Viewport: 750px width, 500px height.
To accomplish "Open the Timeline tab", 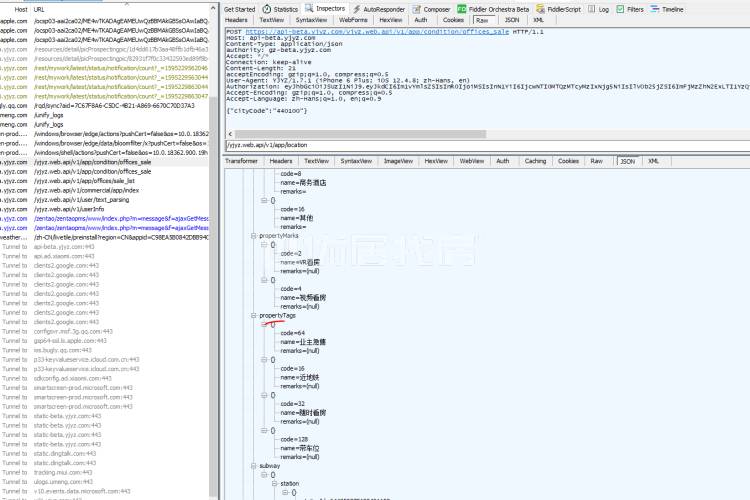I will 667,9.
